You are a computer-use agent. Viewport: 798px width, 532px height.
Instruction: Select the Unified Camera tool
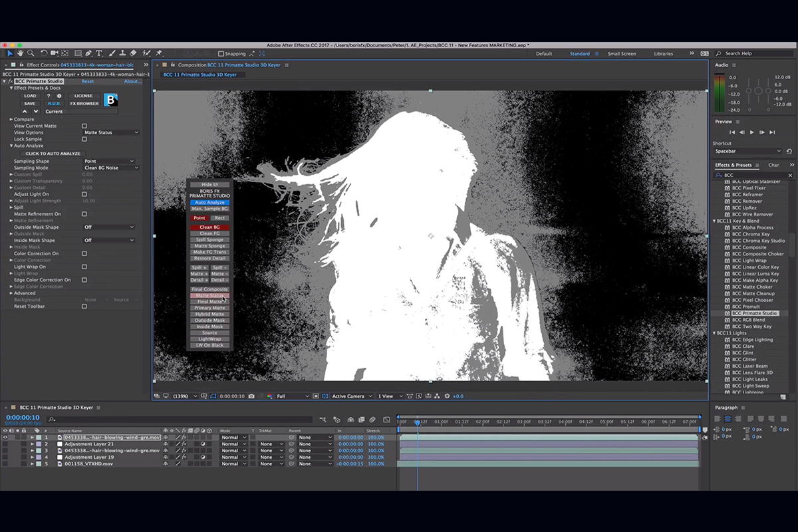pos(55,53)
